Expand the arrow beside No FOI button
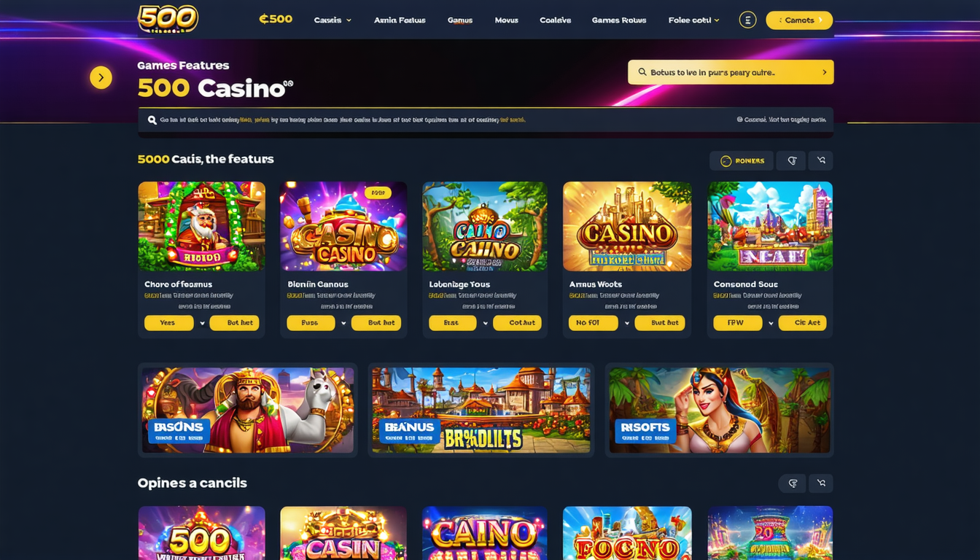The width and height of the screenshot is (980, 560). pyautogui.click(x=626, y=323)
